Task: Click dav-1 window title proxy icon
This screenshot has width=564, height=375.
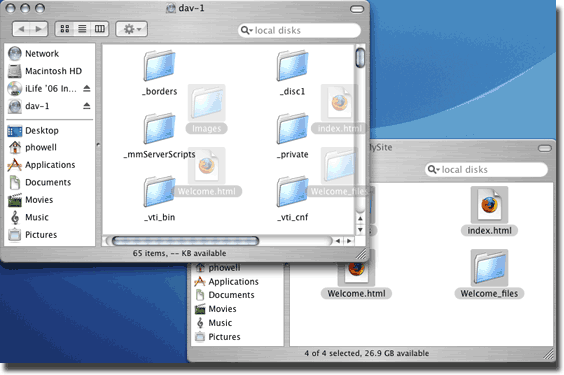Action: (171, 8)
